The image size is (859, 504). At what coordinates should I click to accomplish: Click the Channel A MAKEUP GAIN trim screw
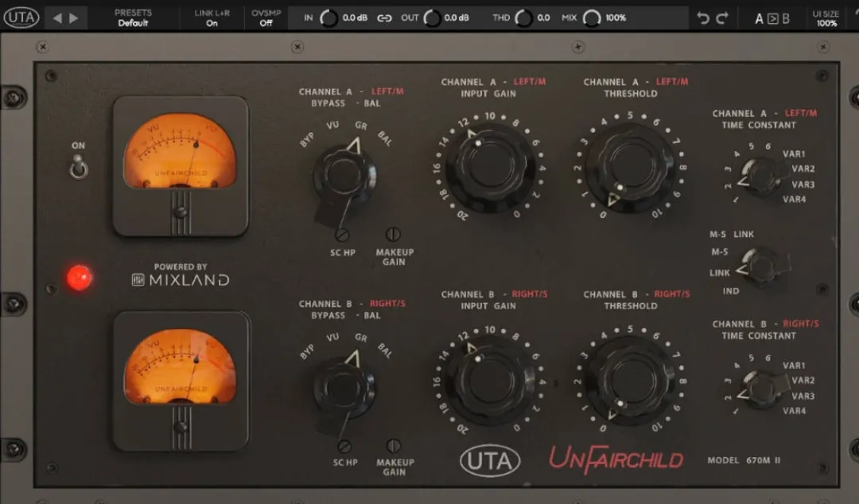393,235
